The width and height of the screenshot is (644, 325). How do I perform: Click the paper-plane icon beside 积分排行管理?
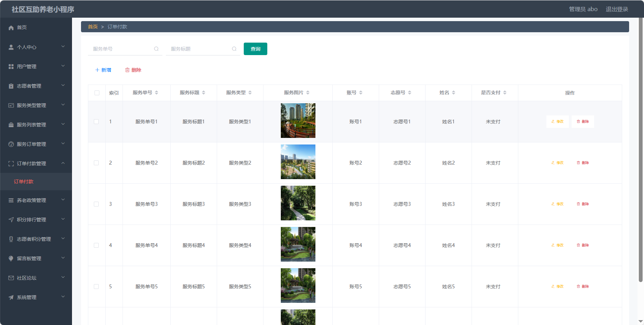[x=11, y=220]
